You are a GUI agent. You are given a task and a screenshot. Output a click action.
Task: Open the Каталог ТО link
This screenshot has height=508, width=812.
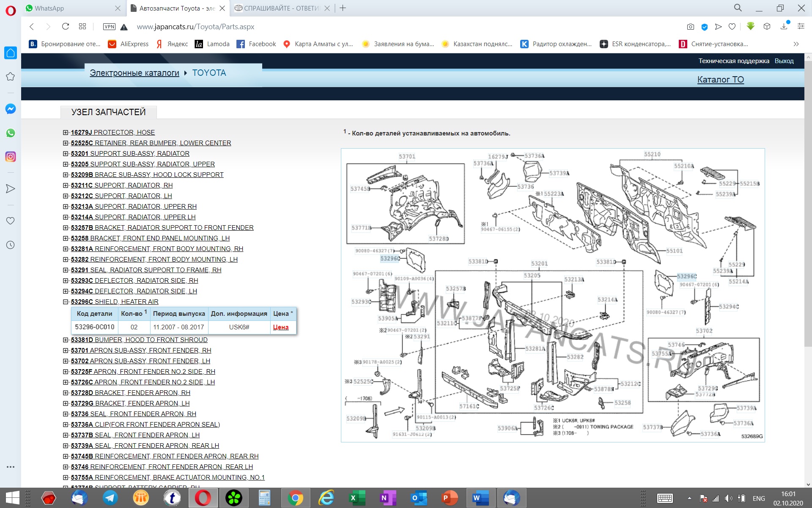click(x=720, y=80)
